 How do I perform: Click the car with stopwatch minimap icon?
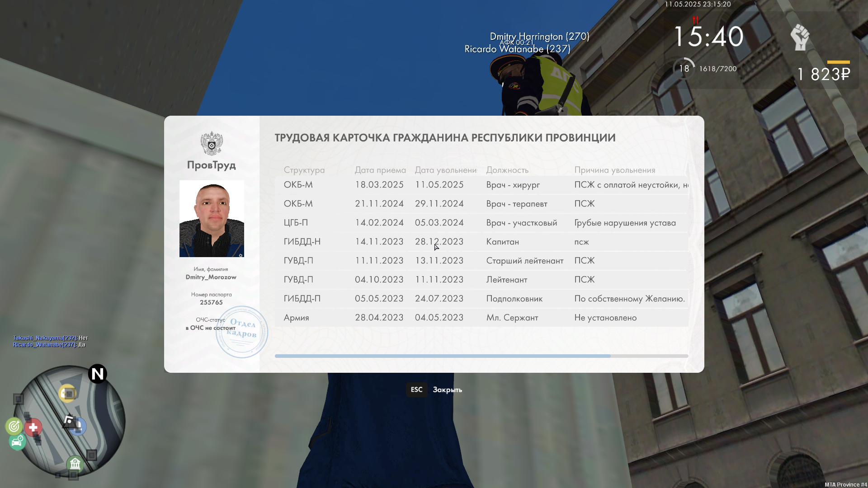17,441
